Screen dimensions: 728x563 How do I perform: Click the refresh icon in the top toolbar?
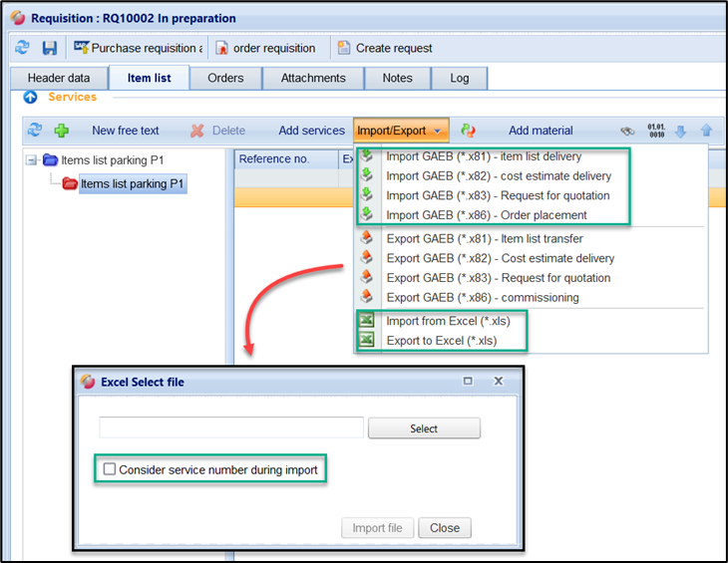[23, 48]
